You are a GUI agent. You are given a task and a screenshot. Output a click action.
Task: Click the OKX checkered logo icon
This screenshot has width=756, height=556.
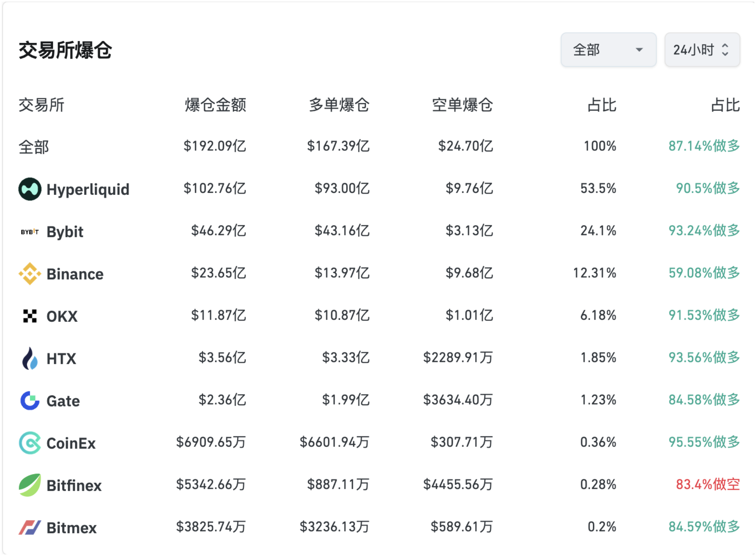click(30, 316)
